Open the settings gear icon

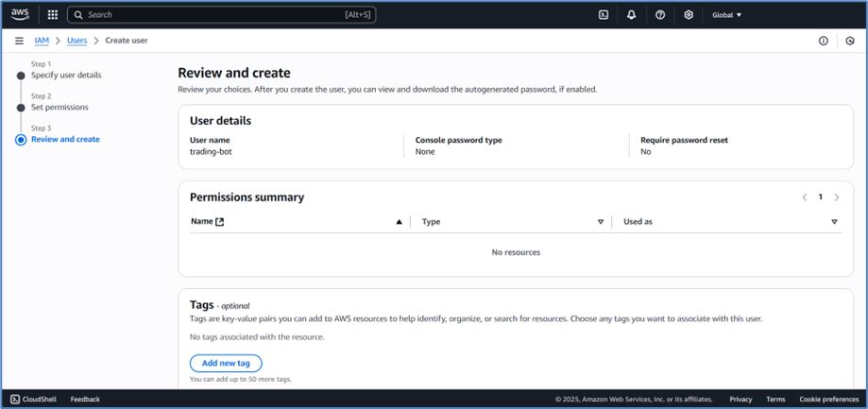click(x=689, y=15)
